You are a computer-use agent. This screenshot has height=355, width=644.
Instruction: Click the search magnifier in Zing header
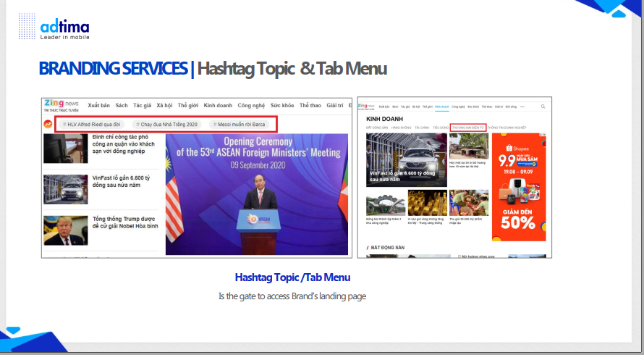click(x=543, y=106)
